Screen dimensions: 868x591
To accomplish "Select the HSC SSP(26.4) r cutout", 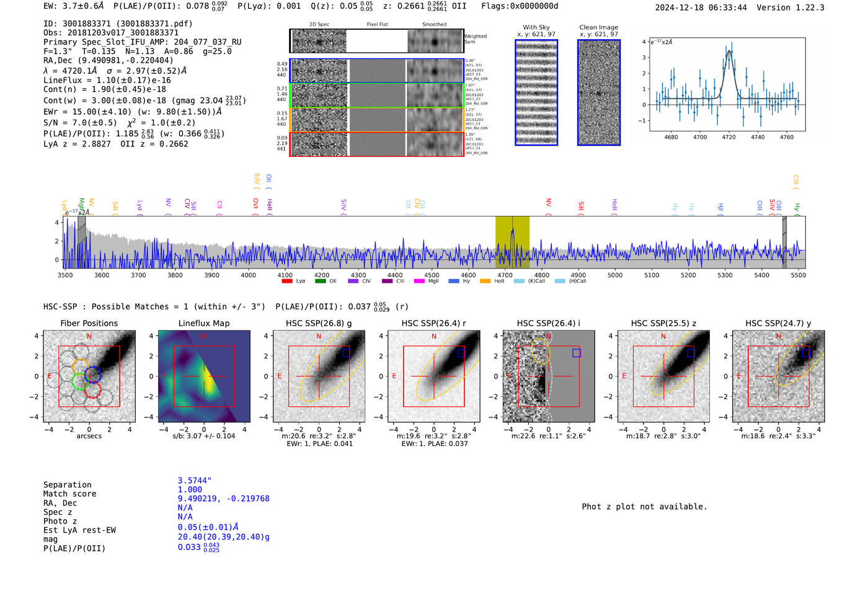I will pyautogui.click(x=434, y=376).
